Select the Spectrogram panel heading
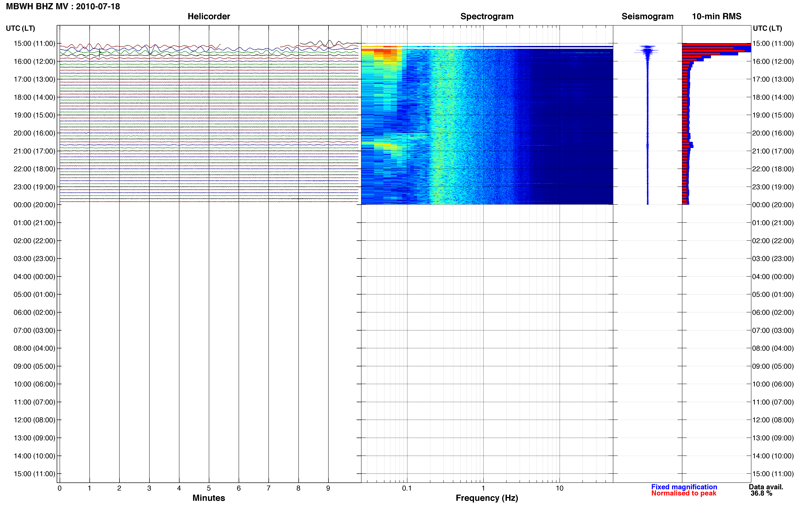This screenshot has height=508, width=812. pos(487,16)
